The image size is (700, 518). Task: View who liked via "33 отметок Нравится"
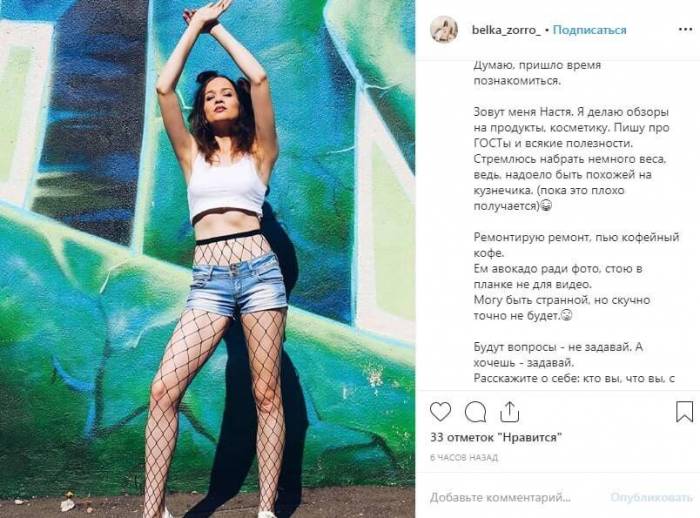point(496,437)
